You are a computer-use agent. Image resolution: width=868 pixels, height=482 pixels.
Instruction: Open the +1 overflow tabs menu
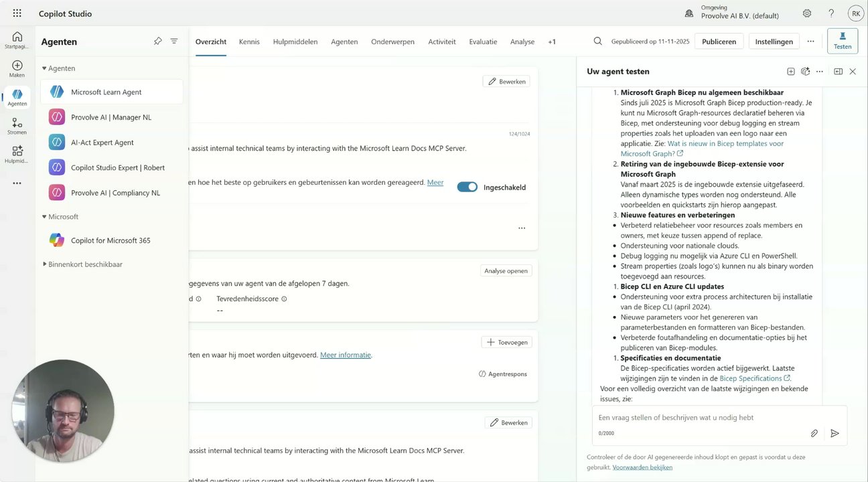(x=552, y=42)
